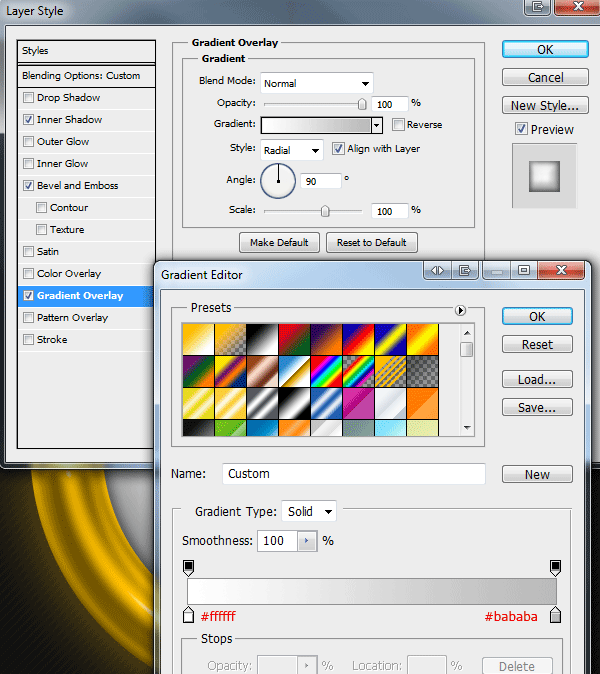Choose the solid magenta gradient preset
Screen dimensions: 600x674
pyautogui.click(x=358, y=403)
